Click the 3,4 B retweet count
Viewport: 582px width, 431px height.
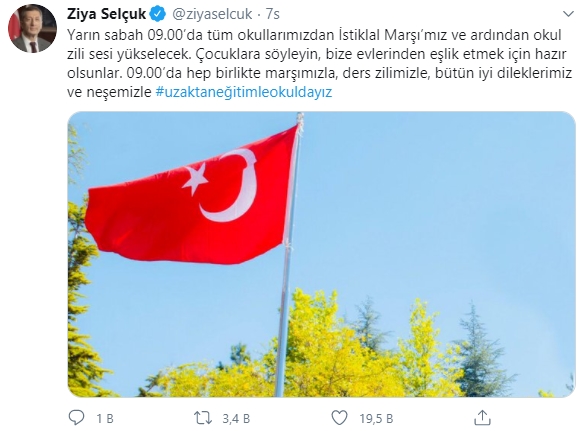click(x=236, y=419)
